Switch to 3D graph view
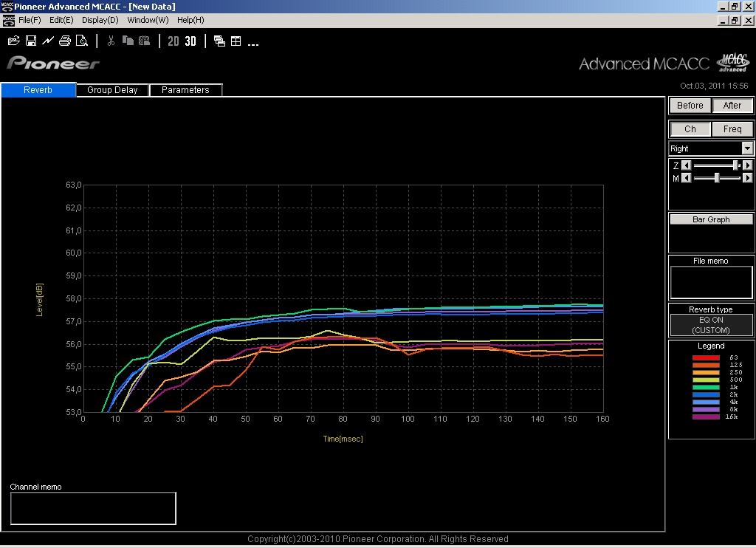The image size is (756, 548). [190, 41]
